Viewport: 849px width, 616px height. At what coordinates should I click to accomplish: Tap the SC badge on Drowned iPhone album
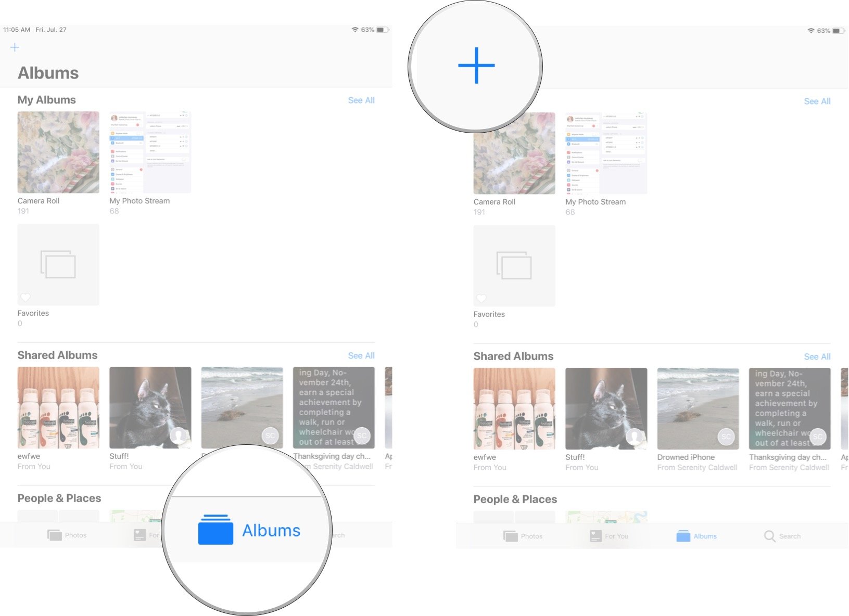click(x=726, y=437)
